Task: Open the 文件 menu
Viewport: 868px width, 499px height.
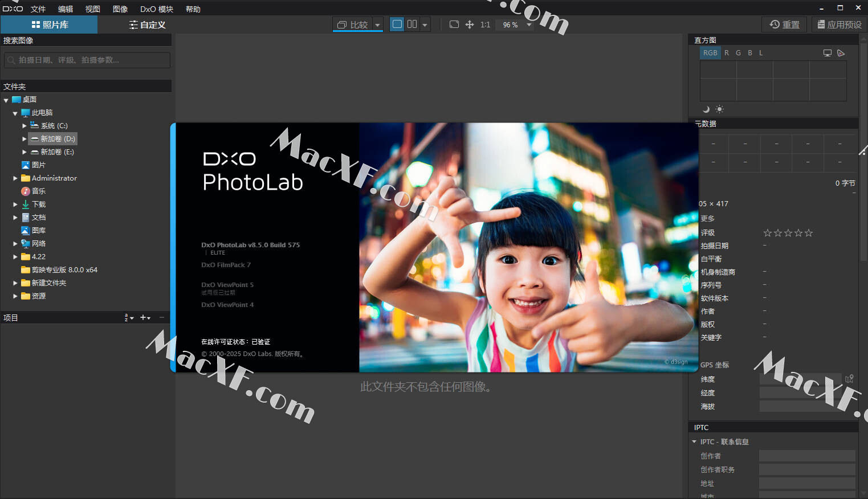Action: point(38,9)
